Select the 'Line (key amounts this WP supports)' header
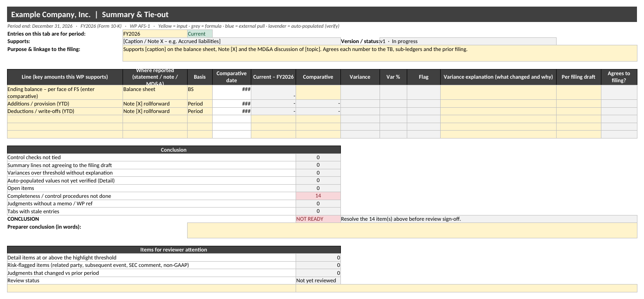The width and height of the screenshot is (644, 299). point(65,77)
